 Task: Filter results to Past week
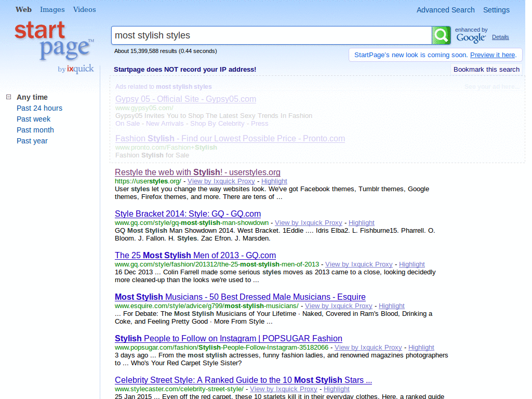[34, 119]
